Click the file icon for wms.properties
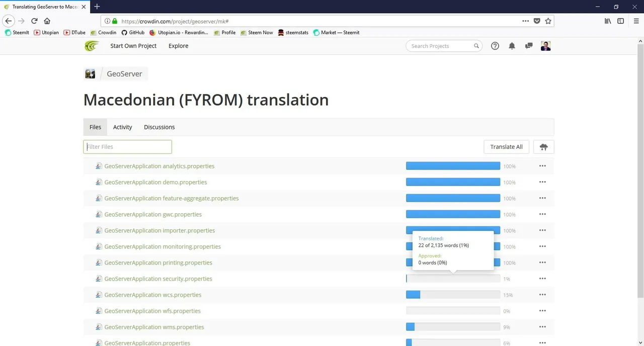This screenshot has height=346, width=644. point(99,327)
